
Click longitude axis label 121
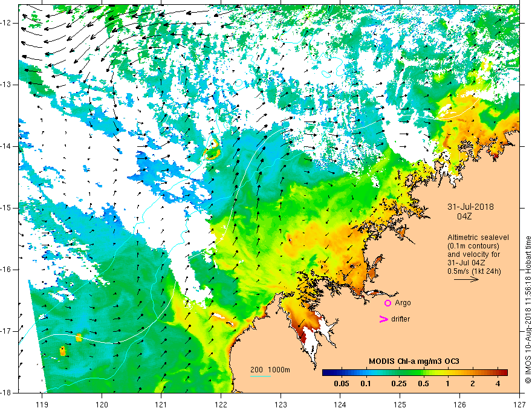tap(161, 404)
